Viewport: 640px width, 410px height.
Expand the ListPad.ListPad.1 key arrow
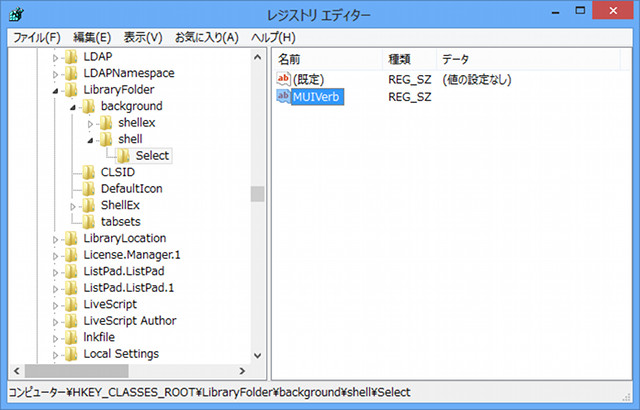pos(56,289)
